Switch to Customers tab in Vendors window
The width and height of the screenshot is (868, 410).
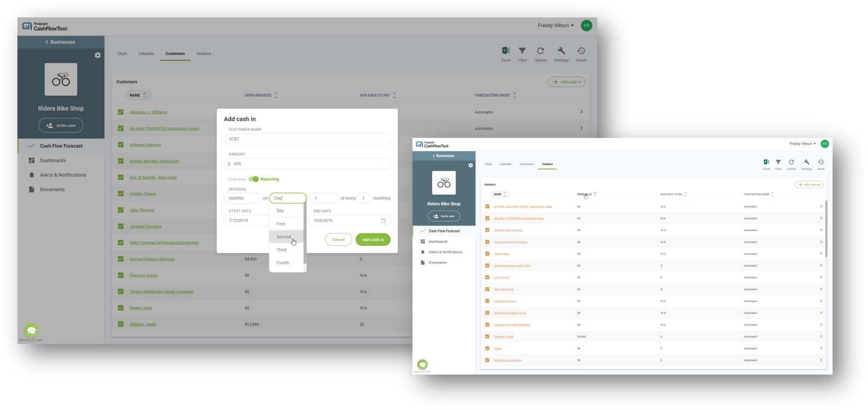click(526, 164)
